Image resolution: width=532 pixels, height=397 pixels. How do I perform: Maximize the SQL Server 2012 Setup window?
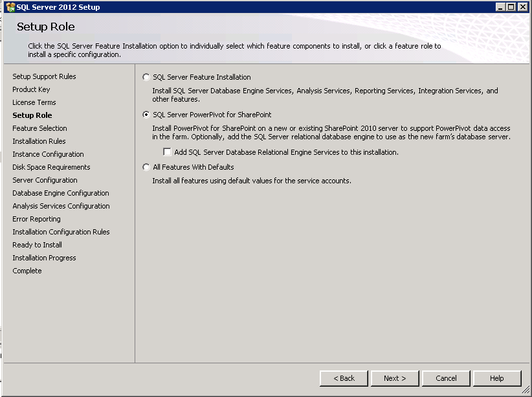511,7
